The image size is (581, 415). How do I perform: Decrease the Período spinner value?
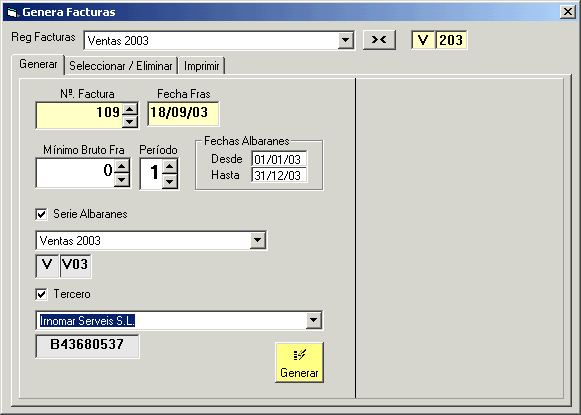170,181
